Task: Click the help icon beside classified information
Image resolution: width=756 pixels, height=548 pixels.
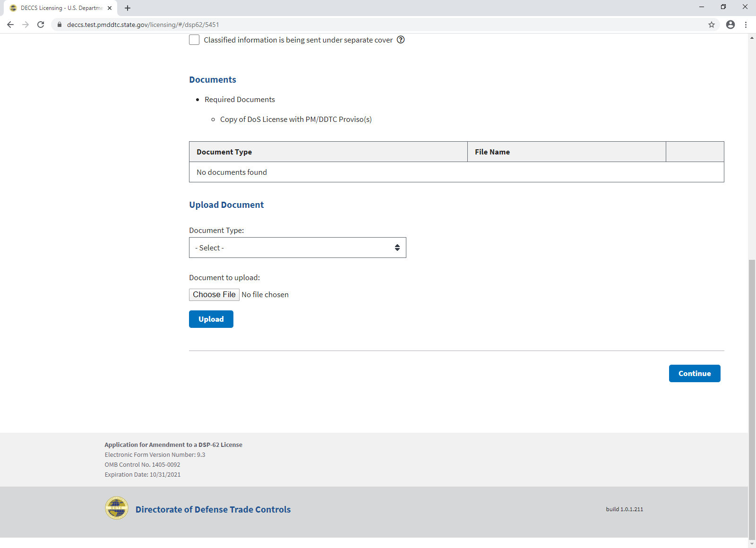Action: click(401, 40)
